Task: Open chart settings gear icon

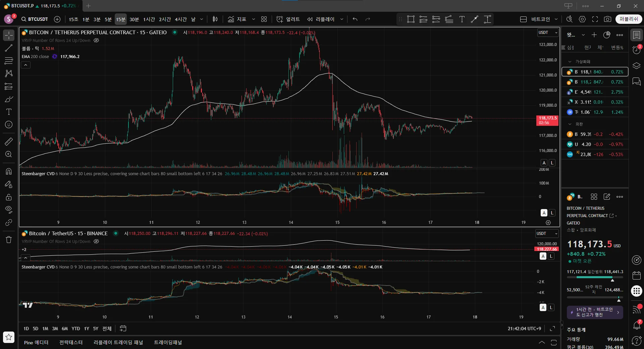Action: point(582,19)
